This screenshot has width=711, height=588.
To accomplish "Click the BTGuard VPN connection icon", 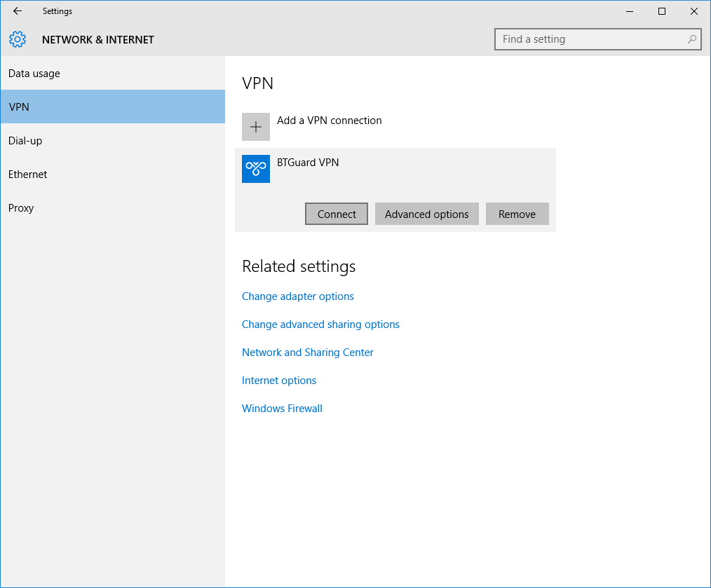I will point(256,169).
